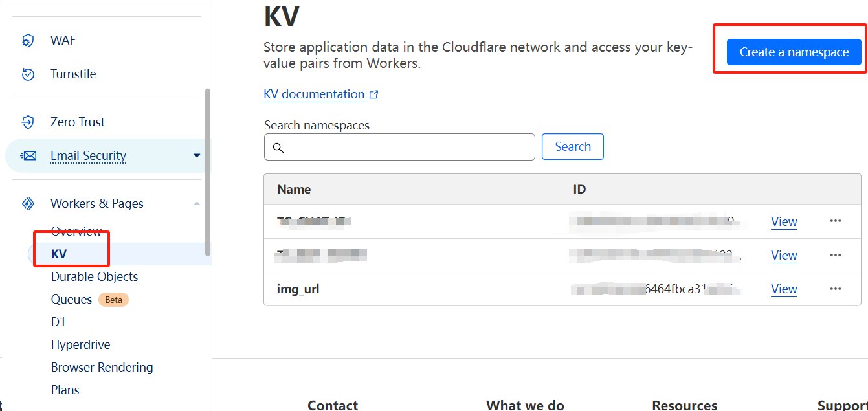View the img_url namespace
Screen dimensions: 868x411
(784, 289)
